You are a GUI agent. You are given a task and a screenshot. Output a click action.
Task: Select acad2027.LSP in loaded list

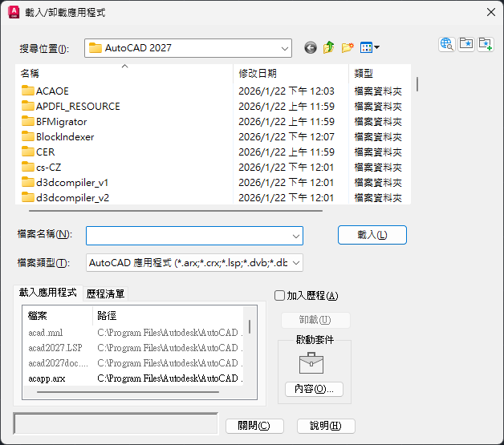(x=55, y=348)
